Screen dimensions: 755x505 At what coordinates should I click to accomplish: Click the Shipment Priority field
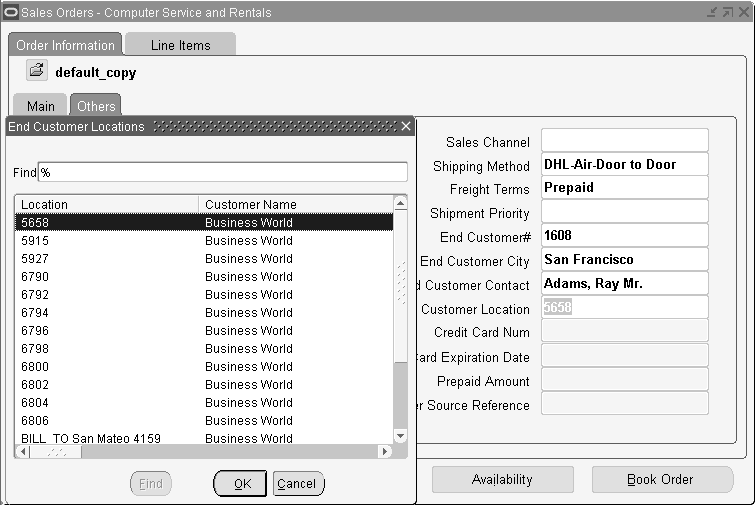coord(625,211)
